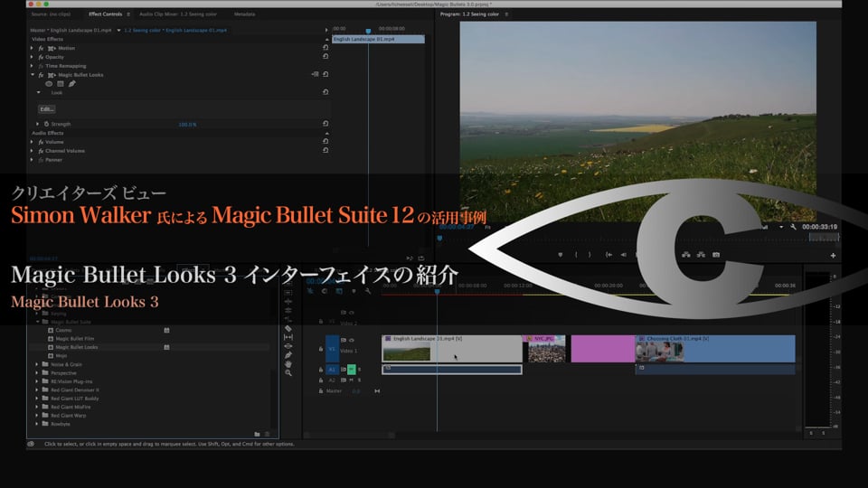868x488 pixels.
Task: Select free draw bezier mask pen
Action: tap(72, 84)
